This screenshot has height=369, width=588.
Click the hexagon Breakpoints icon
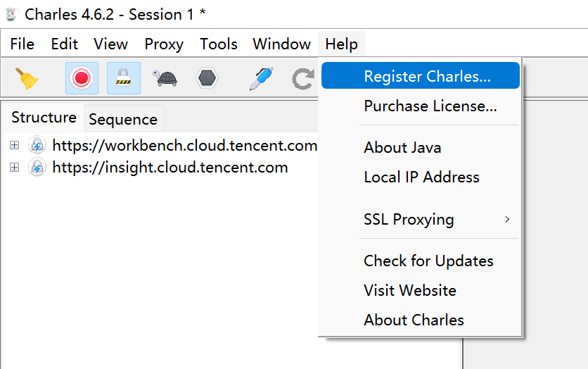(x=207, y=77)
